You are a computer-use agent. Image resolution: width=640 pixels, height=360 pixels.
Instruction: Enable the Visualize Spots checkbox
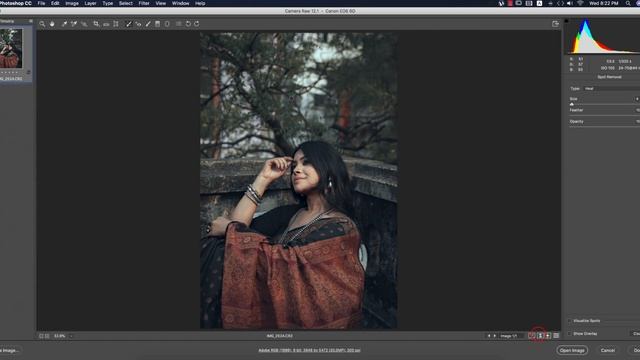[x=570, y=321]
